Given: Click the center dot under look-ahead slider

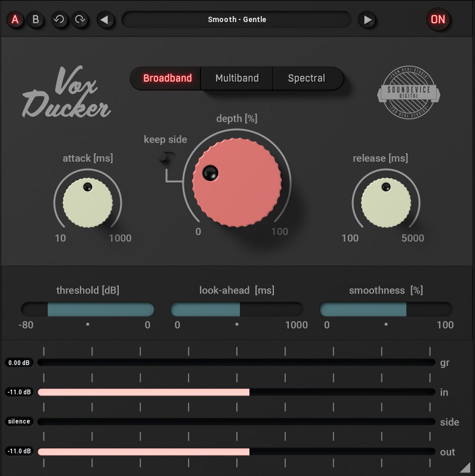Looking at the screenshot, I should click(237, 324).
